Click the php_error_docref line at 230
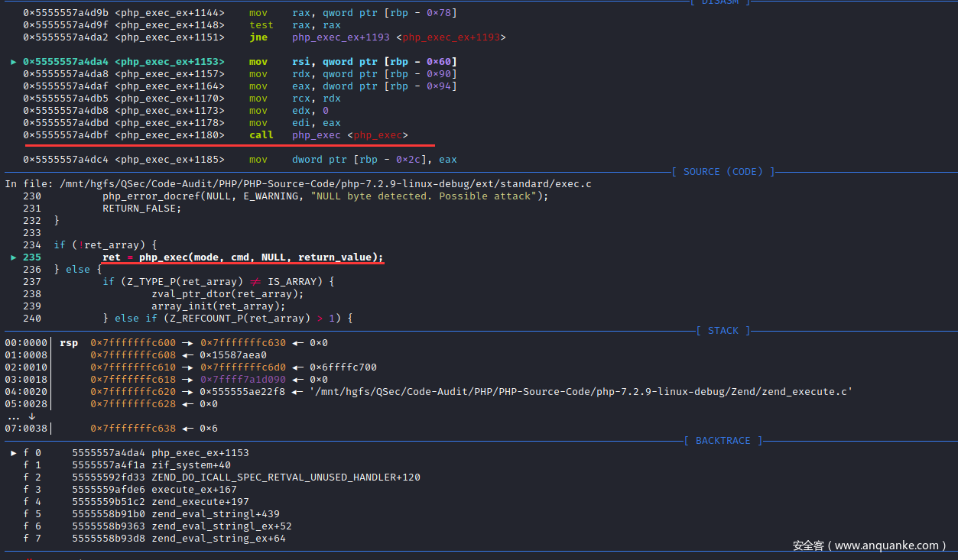This screenshot has width=958, height=560. tap(325, 196)
